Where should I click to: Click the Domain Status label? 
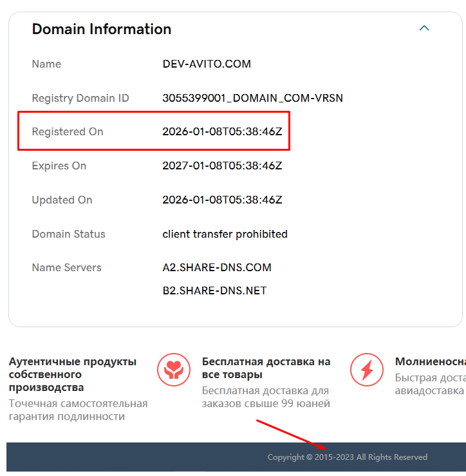pos(69,234)
